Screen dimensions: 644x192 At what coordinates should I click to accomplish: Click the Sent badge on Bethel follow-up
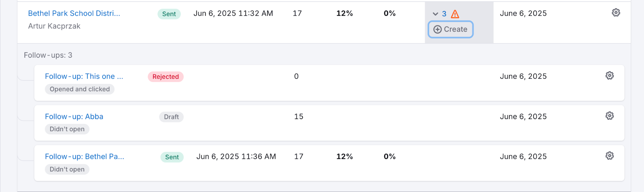172,157
